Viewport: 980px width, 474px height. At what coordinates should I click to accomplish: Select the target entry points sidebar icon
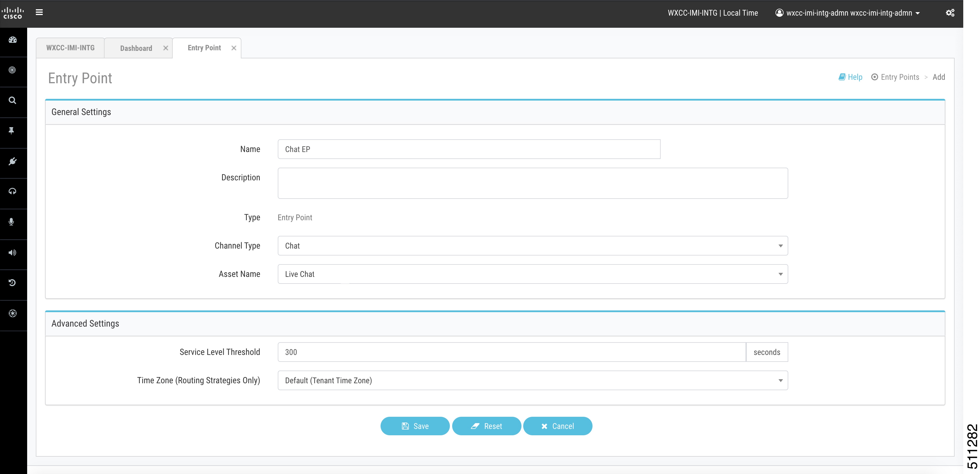tap(12, 70)
